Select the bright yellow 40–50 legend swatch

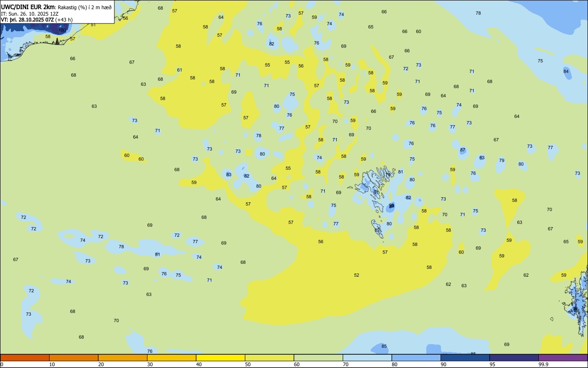220,357
